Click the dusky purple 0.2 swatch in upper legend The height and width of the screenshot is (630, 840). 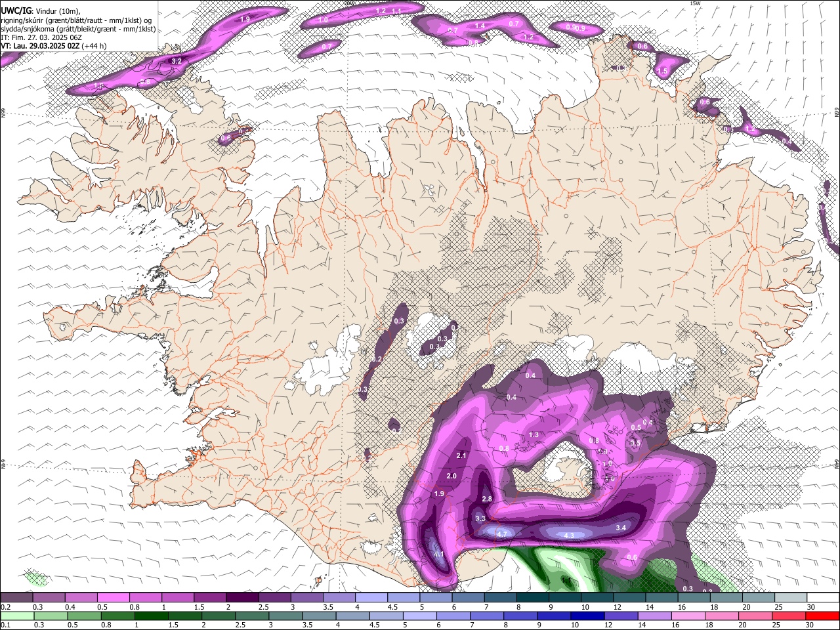click(16, 598)
